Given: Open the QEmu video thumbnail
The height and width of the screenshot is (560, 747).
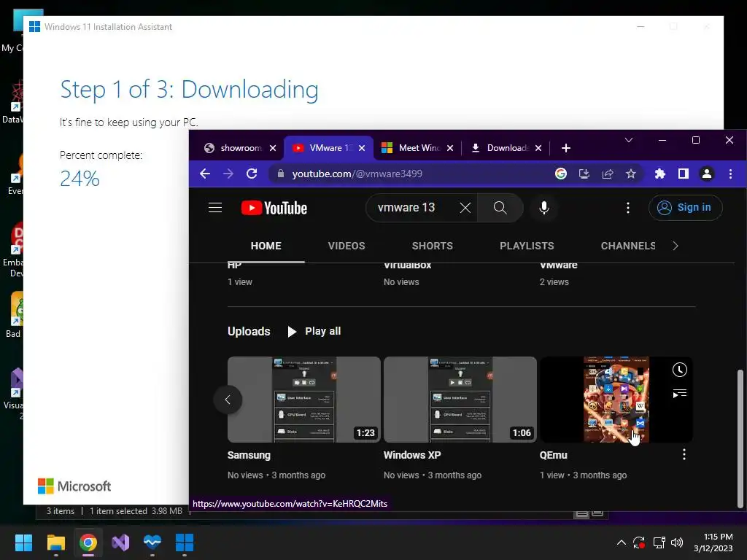Looking at the screenshot, I should [616, 400].
